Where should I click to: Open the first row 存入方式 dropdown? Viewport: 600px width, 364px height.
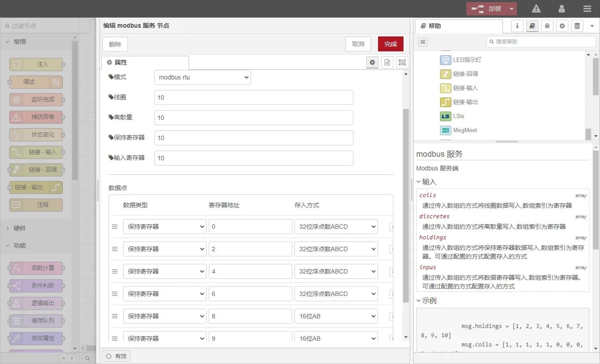336,226
